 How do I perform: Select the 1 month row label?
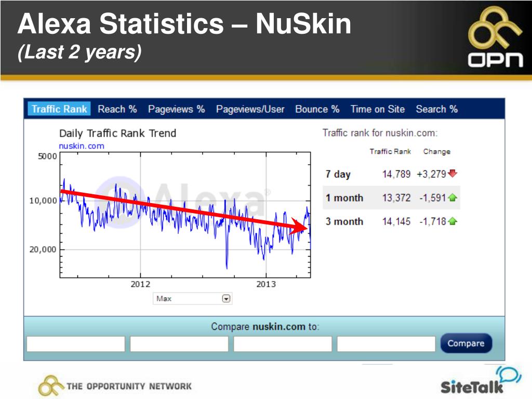tap(344, 198)
